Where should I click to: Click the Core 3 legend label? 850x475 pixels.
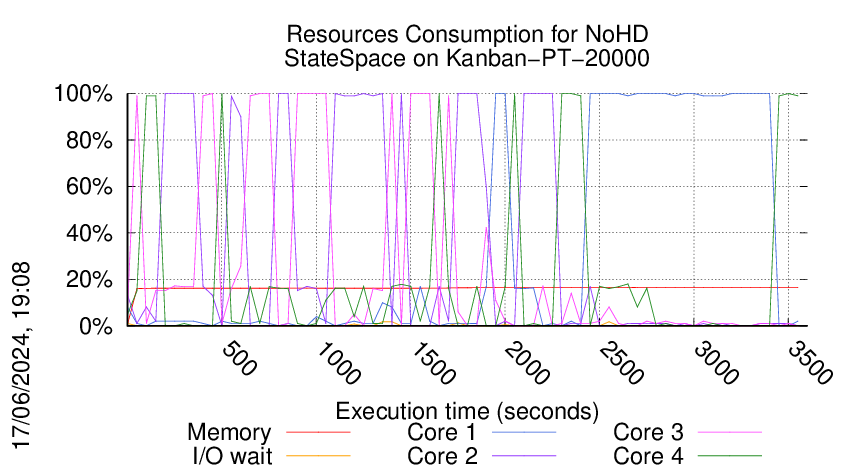click(648, 433)
